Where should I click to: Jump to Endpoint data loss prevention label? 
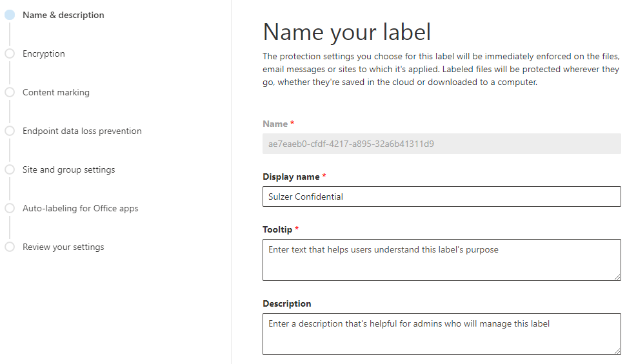(82, 131)
